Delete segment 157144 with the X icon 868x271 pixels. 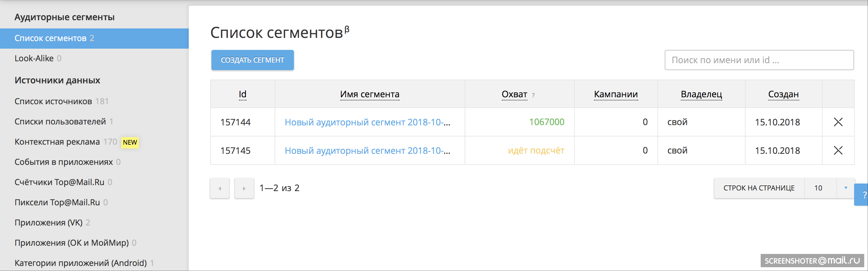pos(838,122)
